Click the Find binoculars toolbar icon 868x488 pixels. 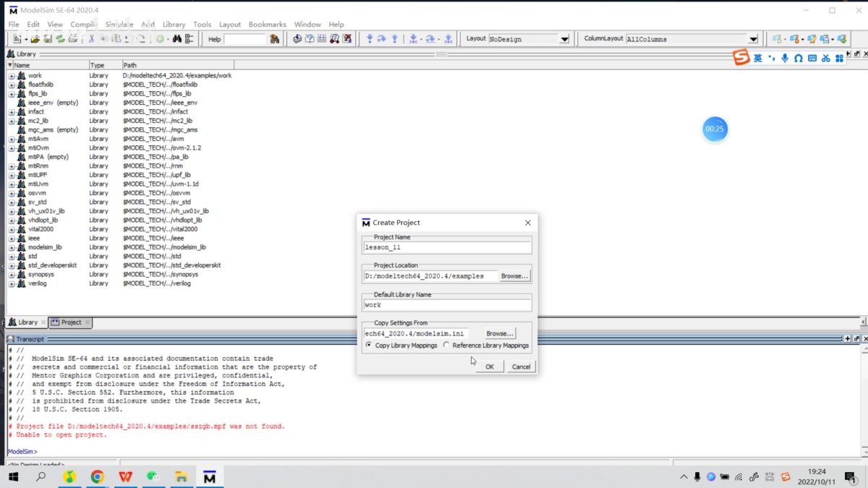pyautogui.click(x=176, y=39)
